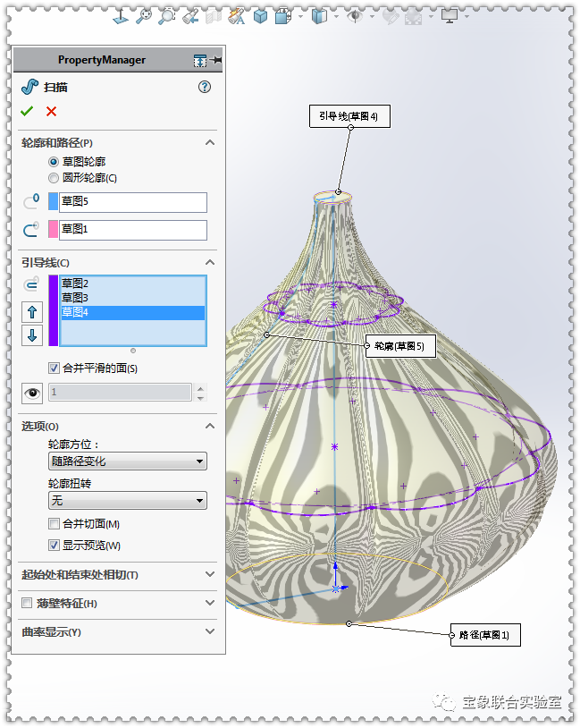This screenshot has height=728, width=580.
Task: Click the 草图1 path field
Action: (x=133, y=230)
